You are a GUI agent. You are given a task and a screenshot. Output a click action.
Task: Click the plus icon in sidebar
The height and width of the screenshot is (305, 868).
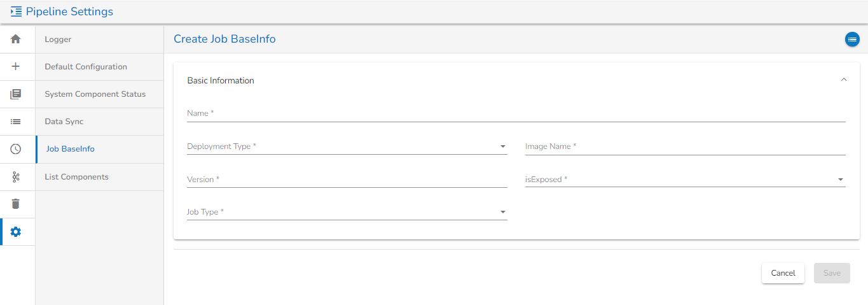point(16,67)
